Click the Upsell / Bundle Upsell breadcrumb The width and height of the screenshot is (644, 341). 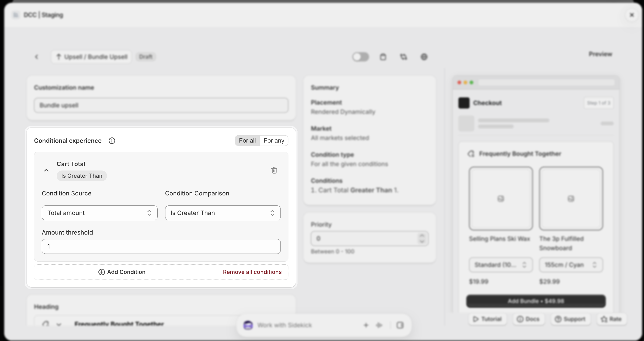pyautogui.click(x=91, y=57)
